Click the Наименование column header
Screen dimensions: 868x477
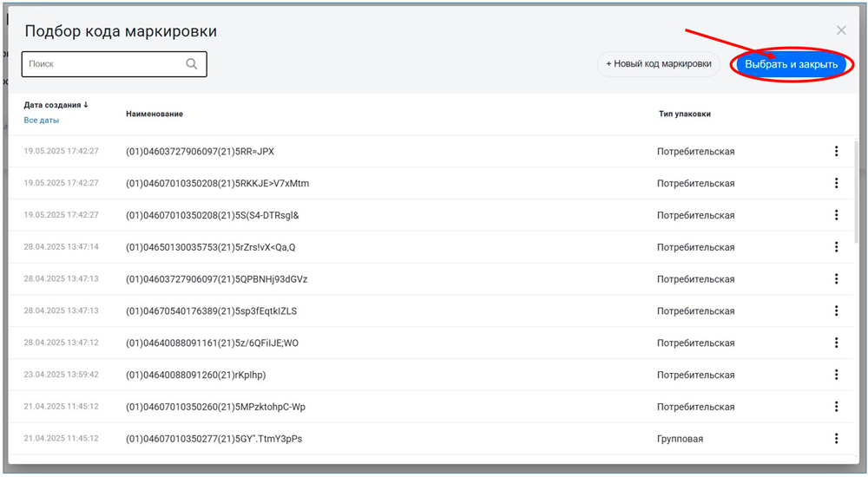[x=155, y=114]
